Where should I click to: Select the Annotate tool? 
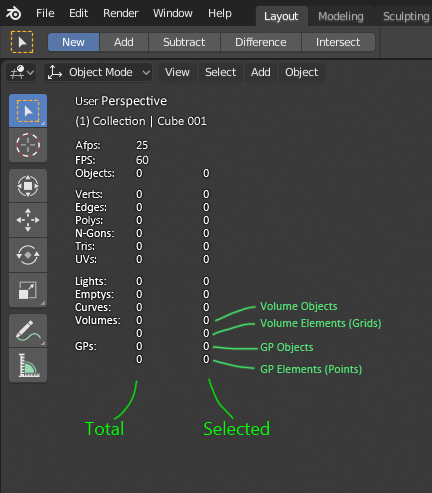click(28, 330)
